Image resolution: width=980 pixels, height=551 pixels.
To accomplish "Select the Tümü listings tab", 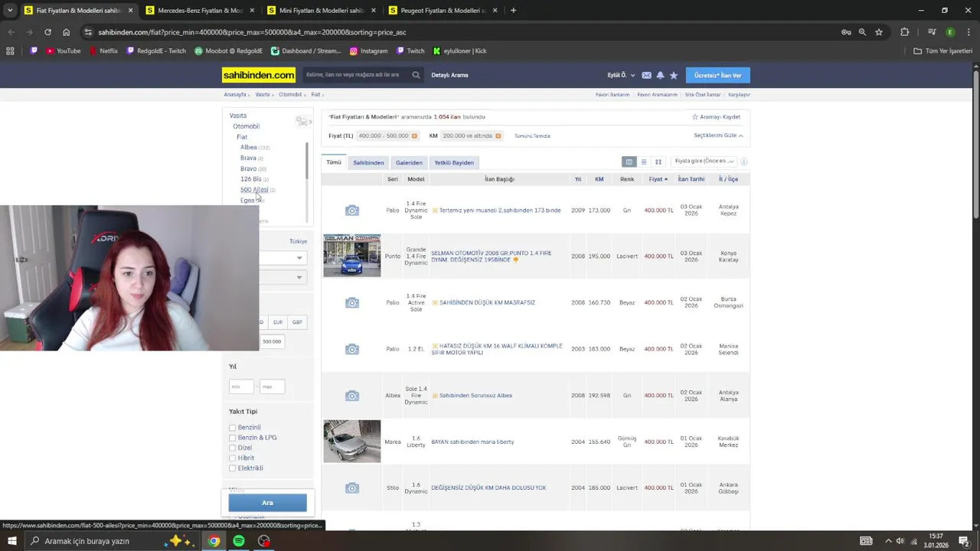I will 334,162.
